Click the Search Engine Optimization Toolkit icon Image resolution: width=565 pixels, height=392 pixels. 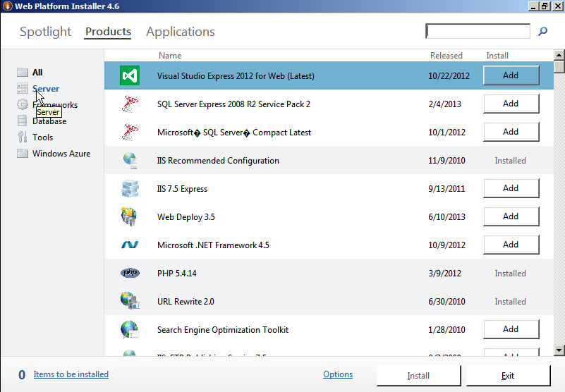tap(130, 329)
